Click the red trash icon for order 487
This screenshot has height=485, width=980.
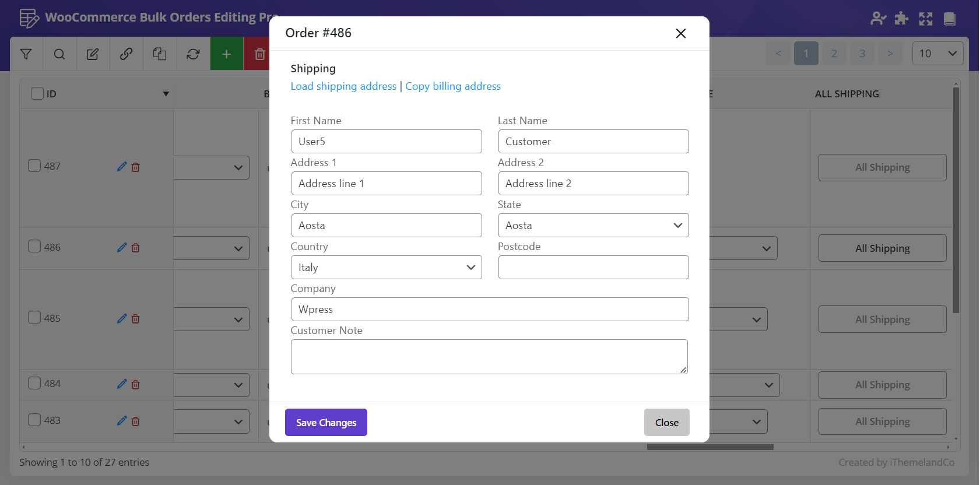pyautogui.click(x=136, y=167)
